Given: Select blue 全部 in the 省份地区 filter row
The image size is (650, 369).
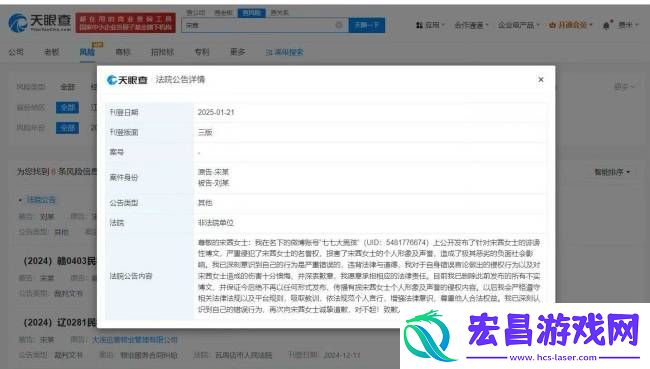Looking at the screenshot, I should coord(67,107).
